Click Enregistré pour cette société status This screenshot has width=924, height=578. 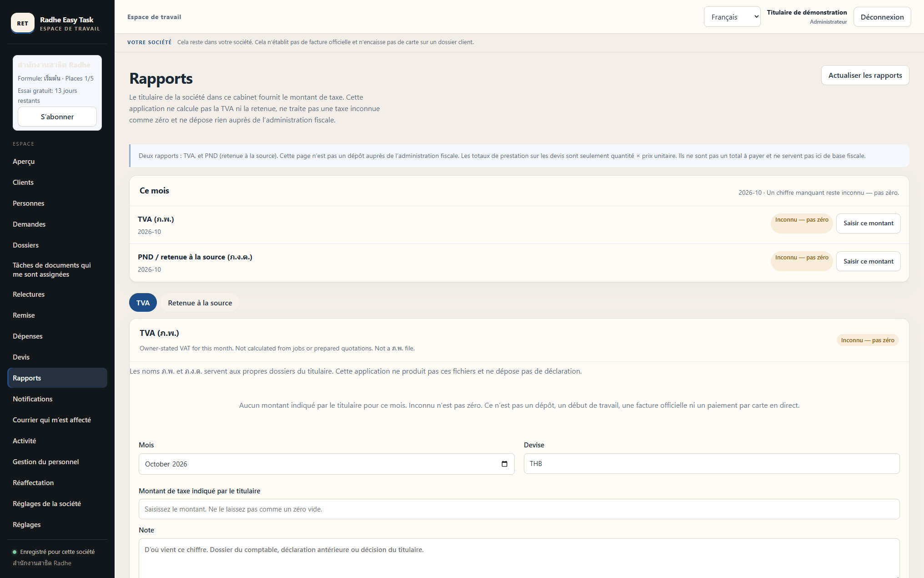pyautogui.click(x=57, y=552)
